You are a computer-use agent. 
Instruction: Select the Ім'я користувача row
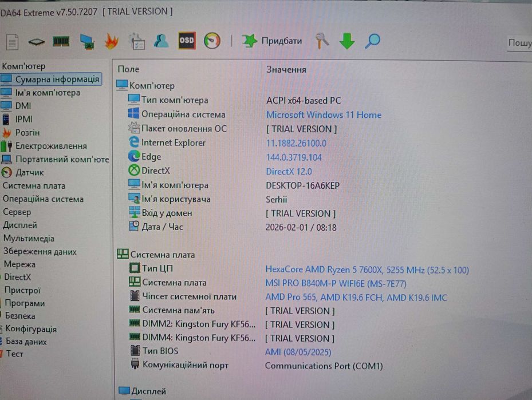tap(208, 199)
